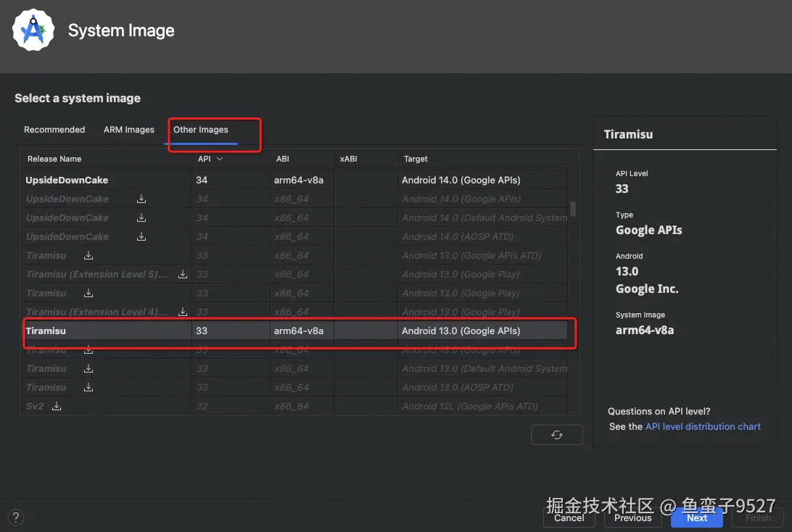Viewport: 792px width, 532px height.
Task: Download Tiramisu AOSP ATD x86_64 image
Action: point(88,387)
